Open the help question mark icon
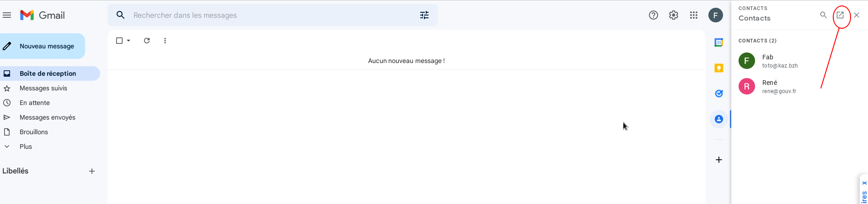The height and width of the screenshot is (204, 868). coord(653,15)
